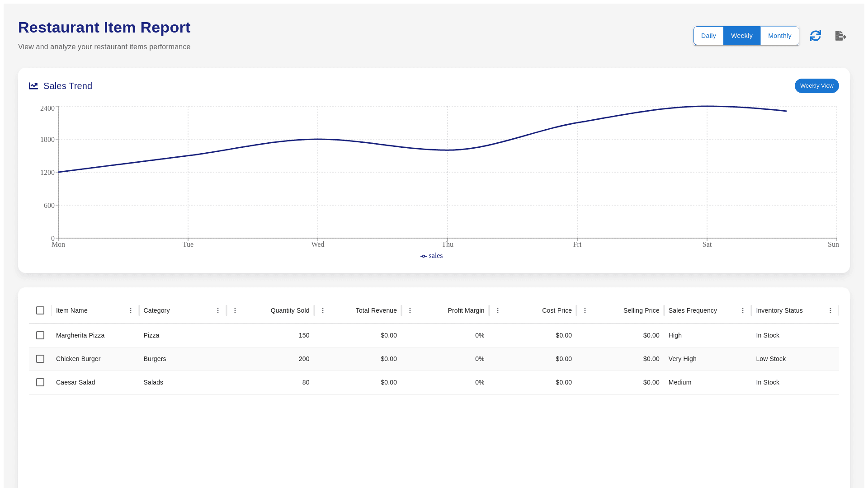Open the Sales Frequency column menu
Viewport: 868px width, 488px height.
coord(743,310)
